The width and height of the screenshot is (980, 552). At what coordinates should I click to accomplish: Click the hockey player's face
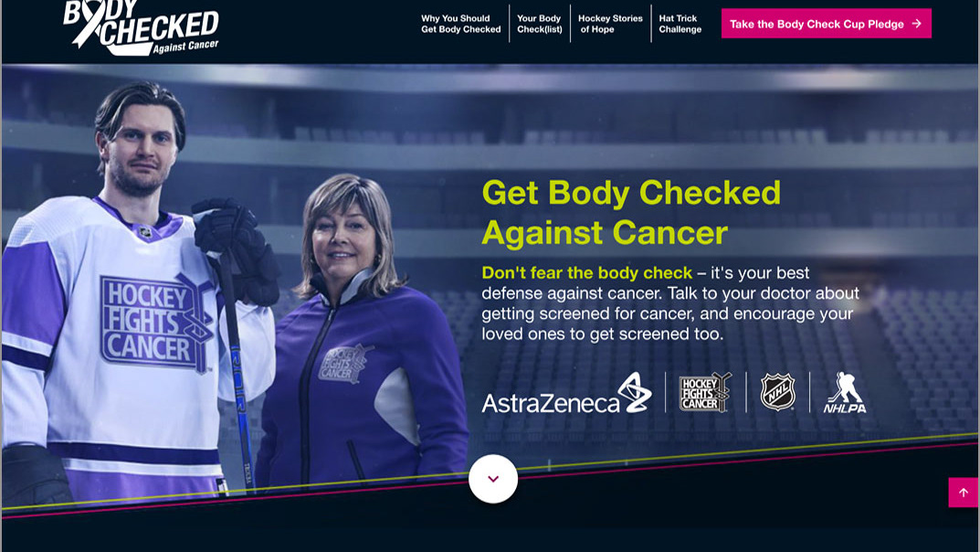pyautogui.click(x=141, y=150)
